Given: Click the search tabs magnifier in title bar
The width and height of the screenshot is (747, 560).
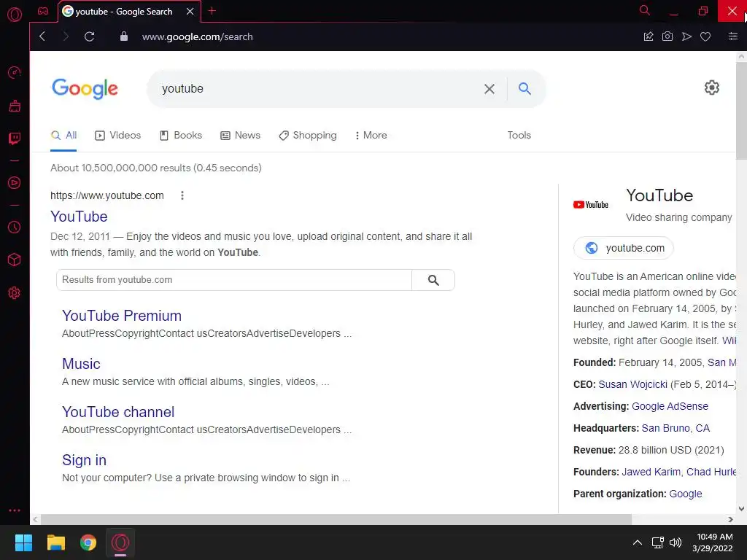Looking at the screenshot, I should [x=645, y=10].
